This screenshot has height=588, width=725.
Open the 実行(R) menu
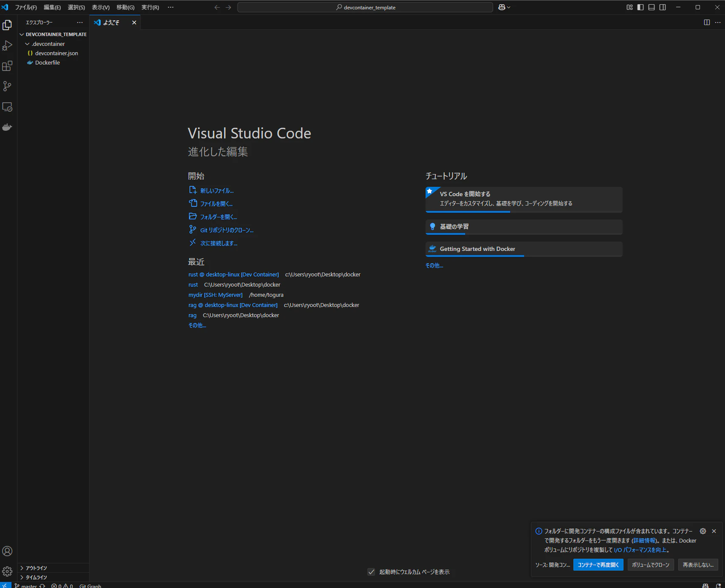150,7
